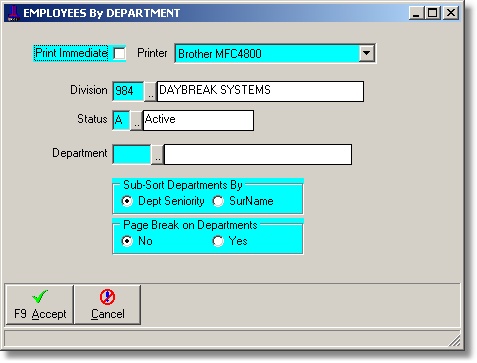
Task: Click the Sub-Sort Departments By group label
Action: pos(183,185)
